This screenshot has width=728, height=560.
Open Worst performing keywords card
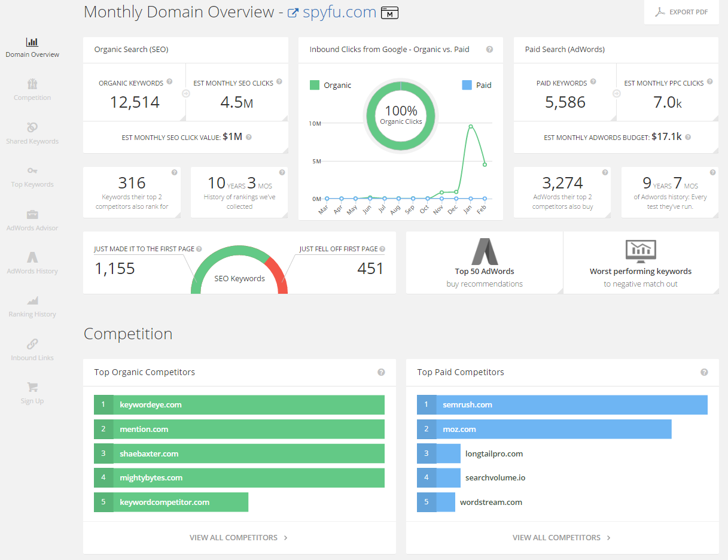(641, 263)
